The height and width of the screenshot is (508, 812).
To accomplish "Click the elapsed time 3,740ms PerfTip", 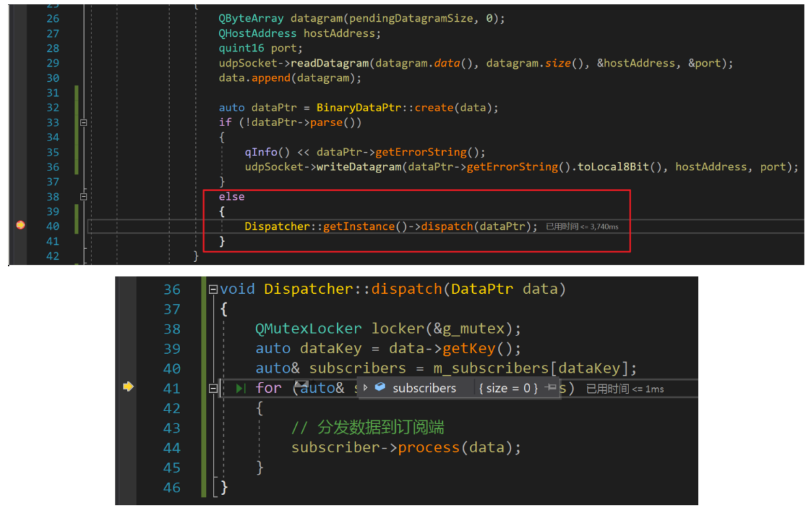I will point(582,226).
